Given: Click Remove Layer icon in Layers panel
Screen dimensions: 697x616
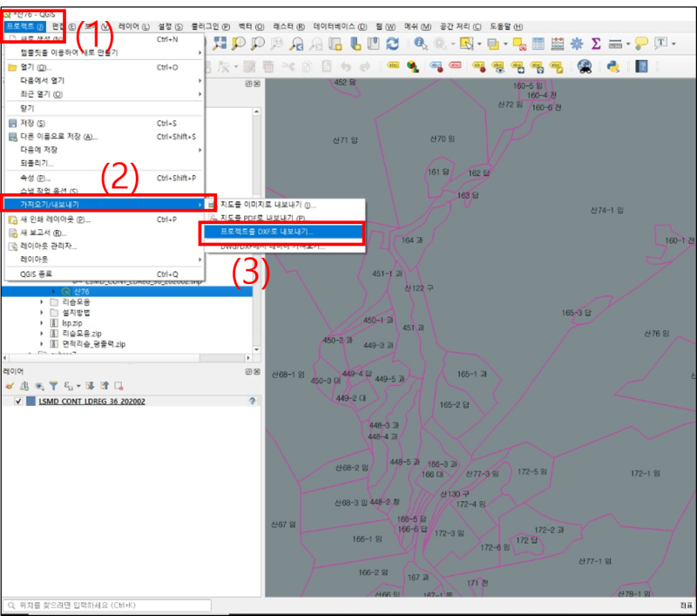Looking at the screenshot, I should (118, 386).
